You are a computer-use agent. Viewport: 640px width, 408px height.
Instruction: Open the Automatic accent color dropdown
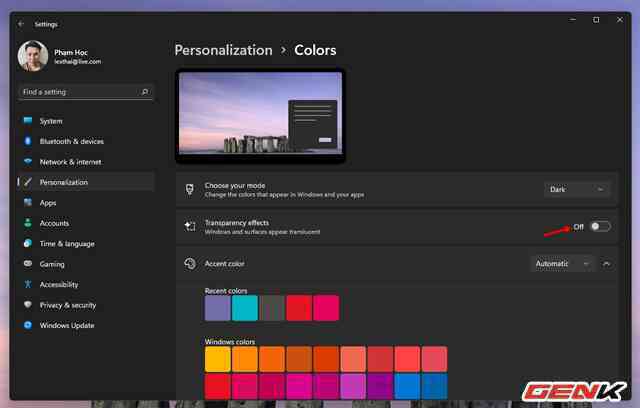pos(562,264)
